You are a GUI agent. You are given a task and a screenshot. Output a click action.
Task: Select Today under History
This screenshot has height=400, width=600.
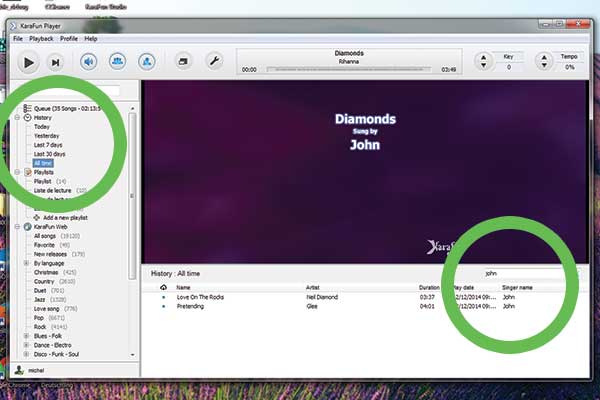click(x=42, y=127)
